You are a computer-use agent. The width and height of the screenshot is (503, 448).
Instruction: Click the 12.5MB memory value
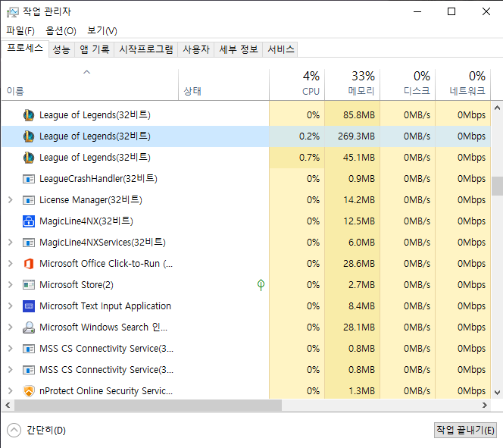[x=358, y=221]
